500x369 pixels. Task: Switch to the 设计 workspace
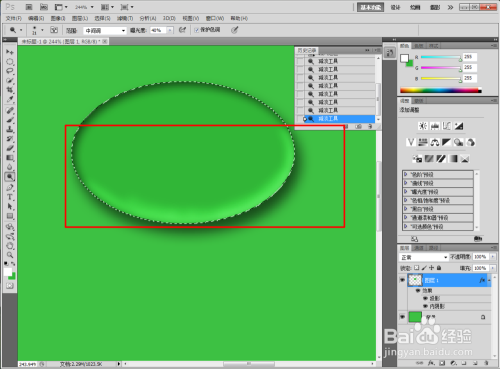(395, 7)
